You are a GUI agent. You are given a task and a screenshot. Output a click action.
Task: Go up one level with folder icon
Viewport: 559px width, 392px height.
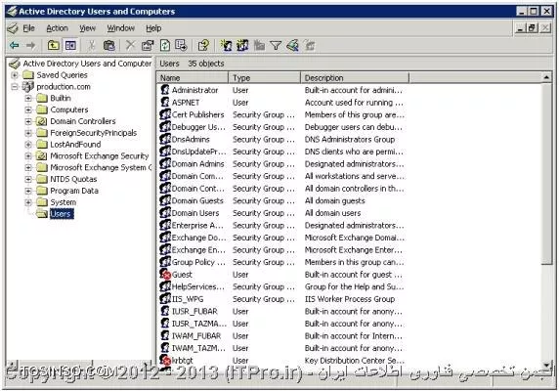point(54,45)
